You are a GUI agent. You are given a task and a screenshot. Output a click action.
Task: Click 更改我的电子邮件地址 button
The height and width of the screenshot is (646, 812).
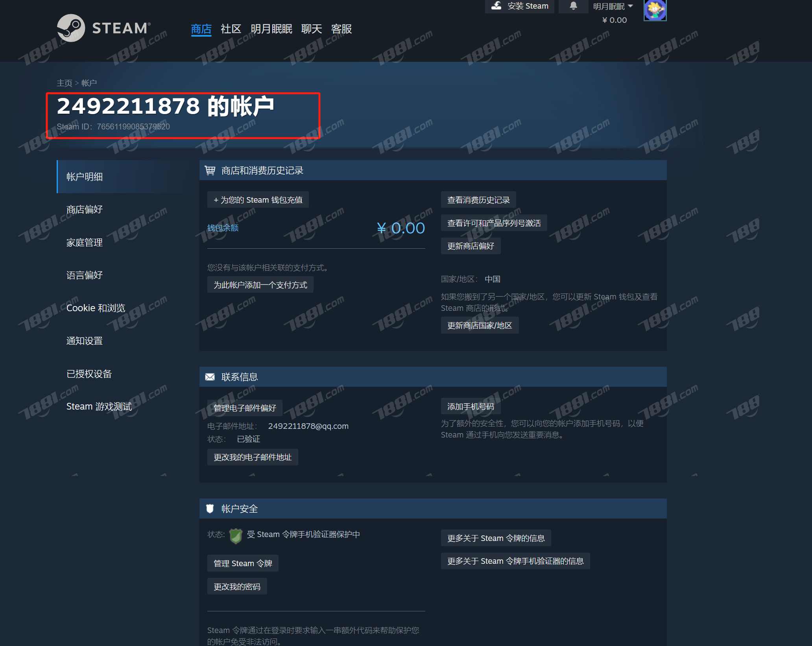pyautogui.click(x=253, y=457)
